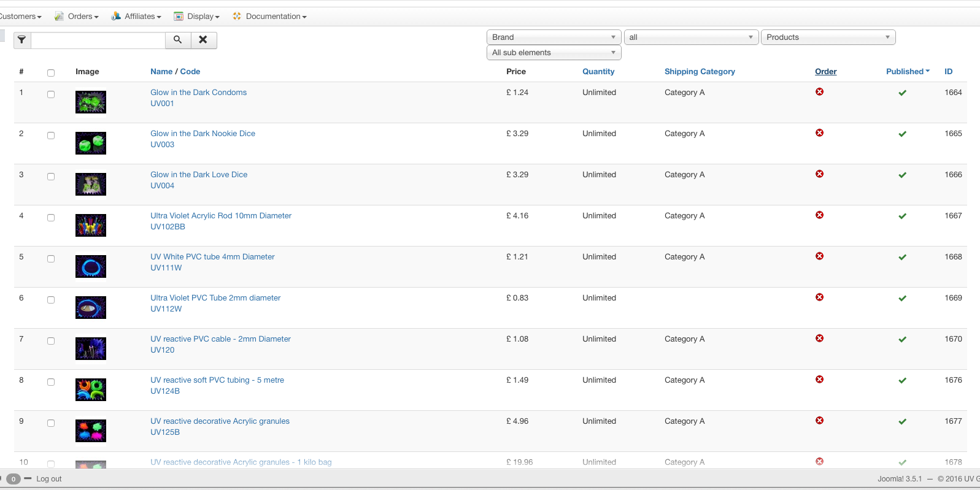Open Ultra Violet PVC Tube 2mm diameter product
Screen dimensions: 980x490
pyautogui.click(x=215, y=298)
